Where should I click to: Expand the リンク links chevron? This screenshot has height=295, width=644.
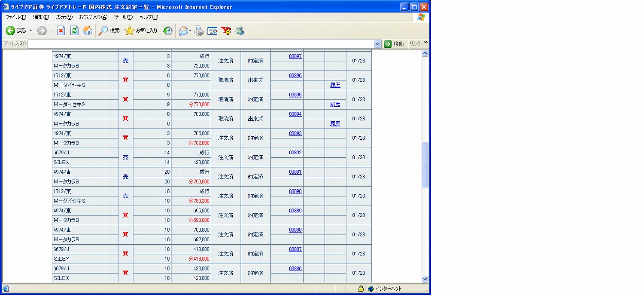tap(426, 42)
